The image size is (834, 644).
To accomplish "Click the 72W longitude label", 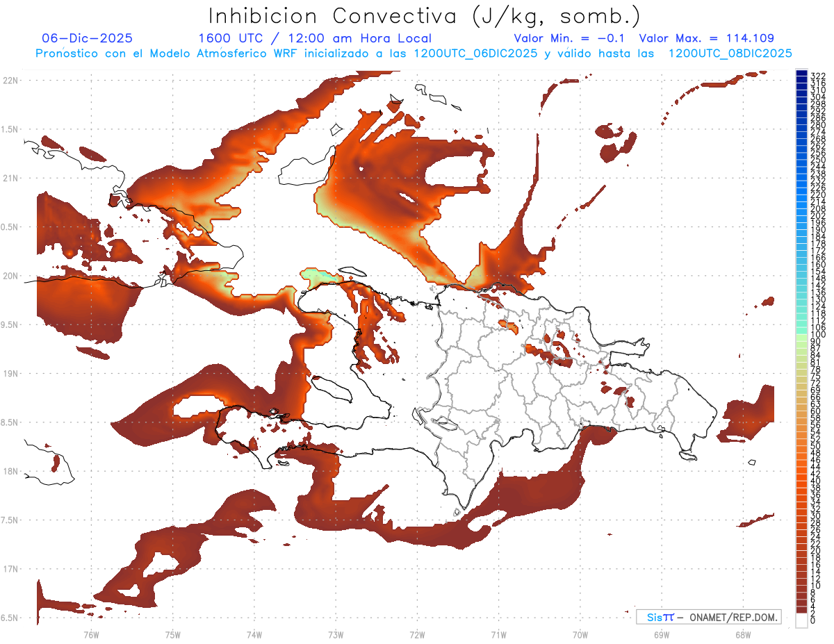I will pos(417,634).
